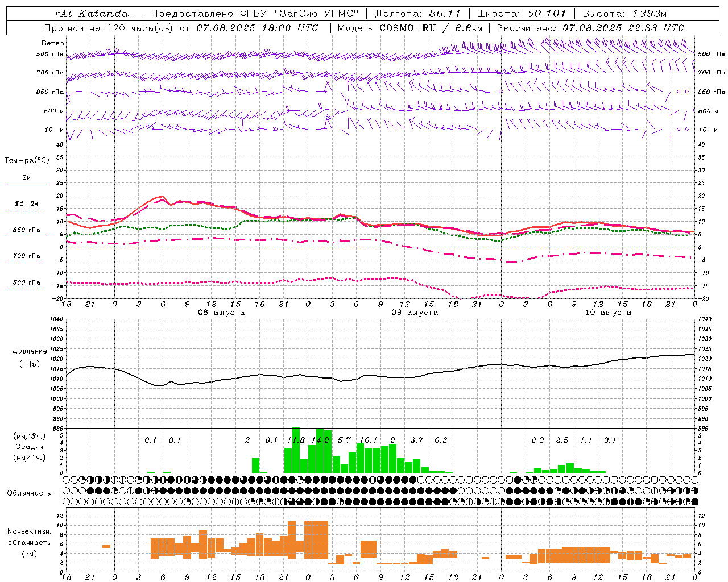
Task: Click the Ветер wind panel label
Action: pyautogui.click(x=53, y=43)
